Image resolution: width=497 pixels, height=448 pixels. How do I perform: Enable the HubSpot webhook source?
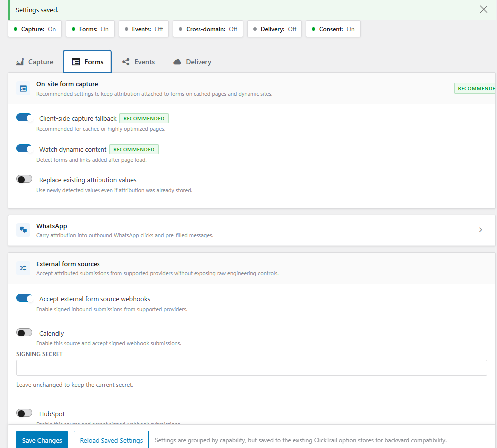click(24, 413)
